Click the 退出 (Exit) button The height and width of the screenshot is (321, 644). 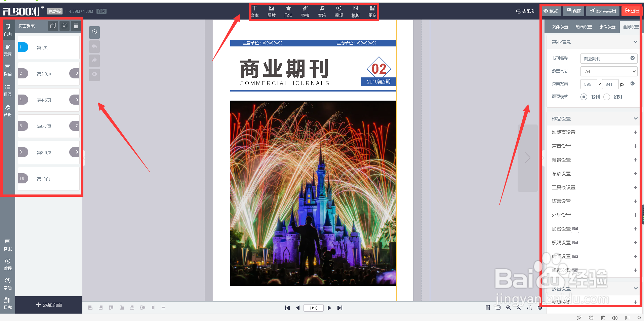(632, 11)
